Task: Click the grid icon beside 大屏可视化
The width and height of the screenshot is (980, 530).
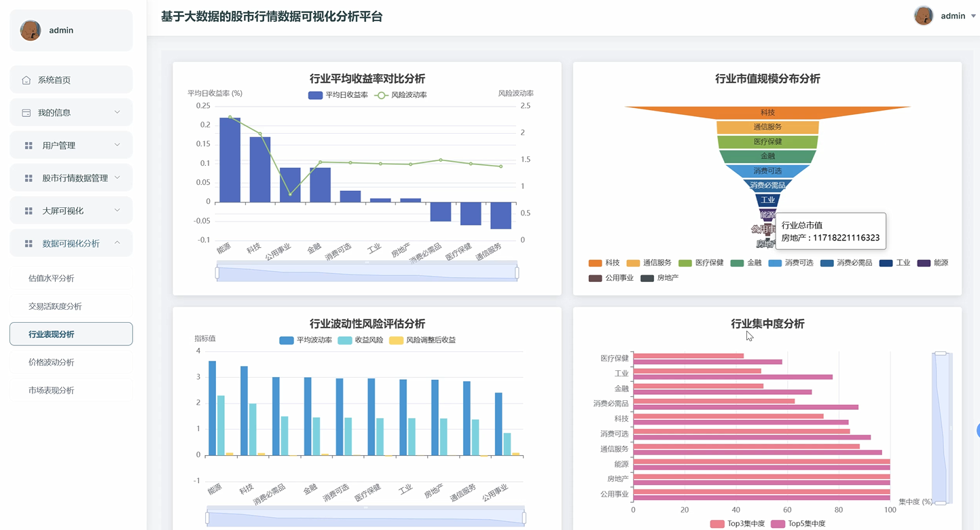Action: pyautogui.click(x=29, y=211)
